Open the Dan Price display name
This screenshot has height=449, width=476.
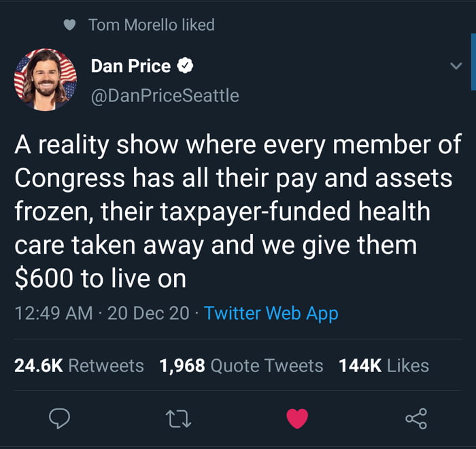[131, 66]
